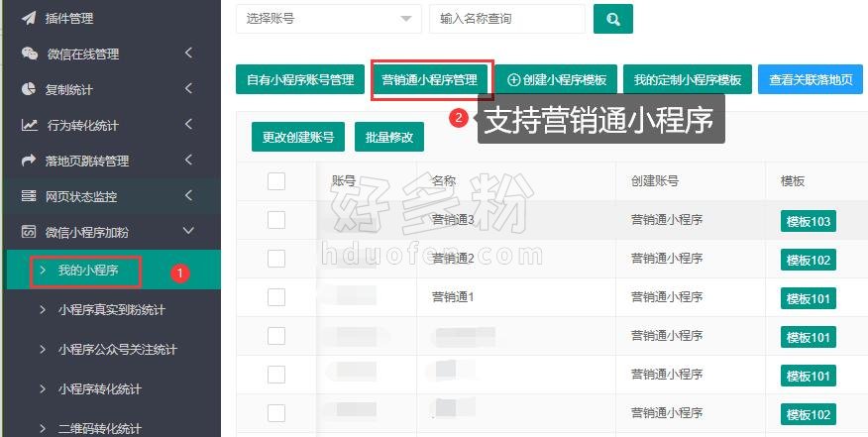Click the 模板102 tag in row 营销通2
This screenshot has height=437, width=868.
click(x=809, y=260)
